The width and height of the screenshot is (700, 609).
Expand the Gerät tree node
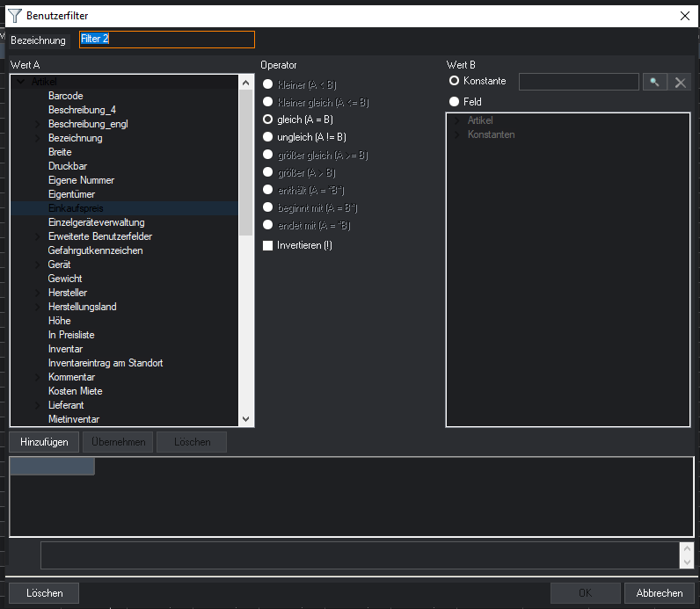click(x=38, y=265)
